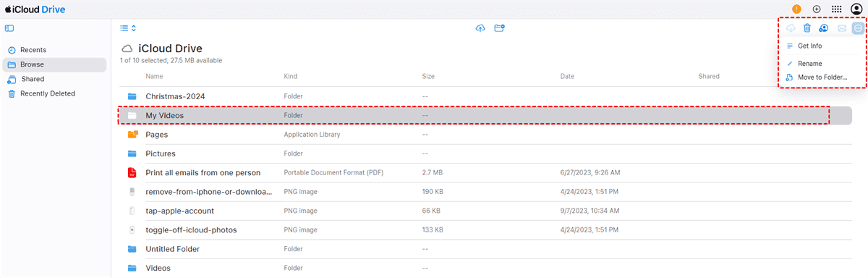Click the circled plus create icon
Image resolution: width=868 pixels, height=278 pixels.
tap(817, 9)
